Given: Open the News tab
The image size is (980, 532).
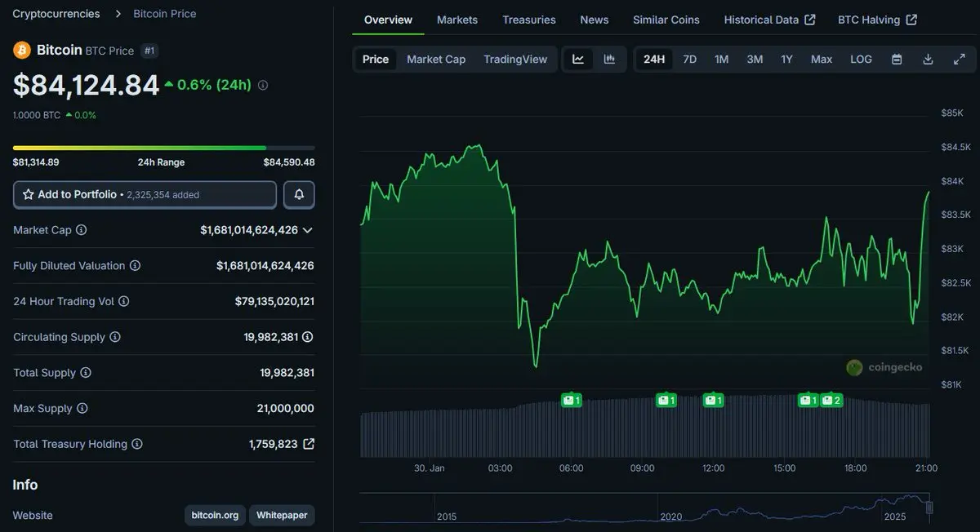Looking at the screenshot, I should pyautogui.click(x=595, y=20).
